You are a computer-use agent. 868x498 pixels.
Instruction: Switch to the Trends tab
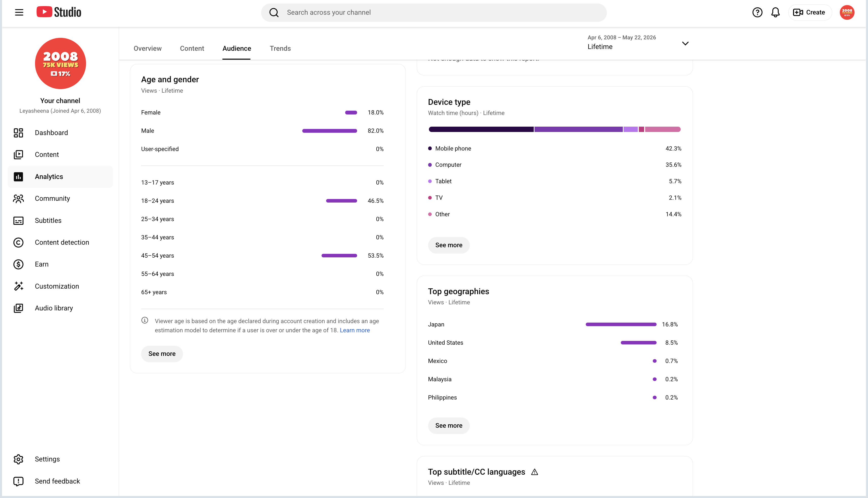tap(280, 48)
